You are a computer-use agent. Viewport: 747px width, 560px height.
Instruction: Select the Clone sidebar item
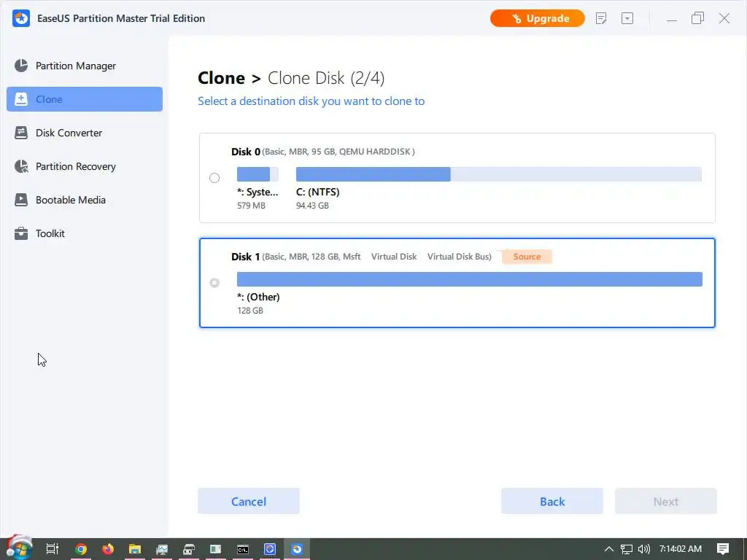pos(85,99)
